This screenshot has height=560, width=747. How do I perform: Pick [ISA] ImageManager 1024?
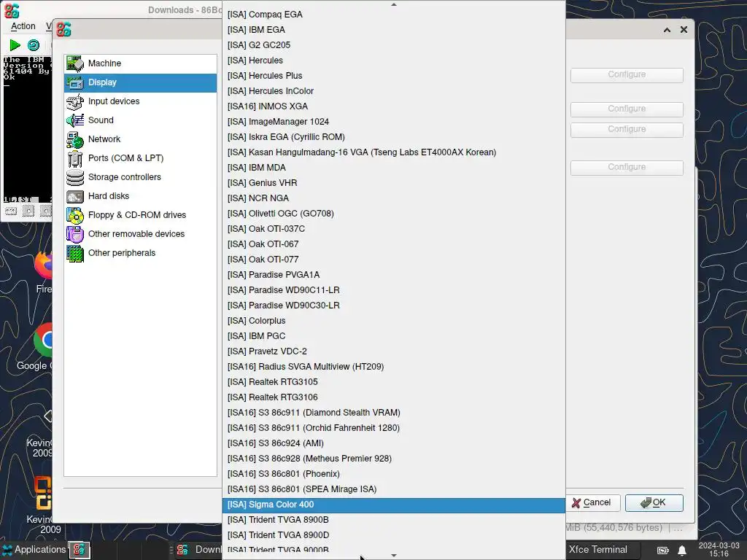click(x=393, y=122)
